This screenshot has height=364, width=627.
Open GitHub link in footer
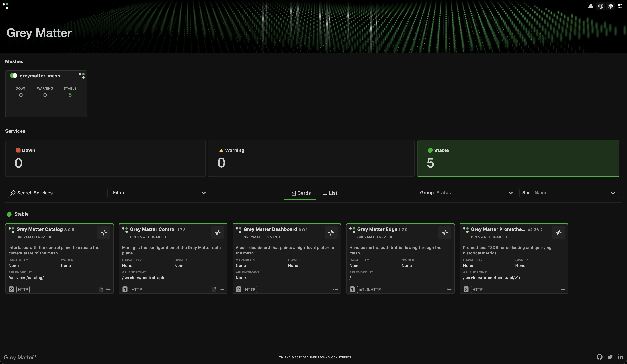pos(599,357)
